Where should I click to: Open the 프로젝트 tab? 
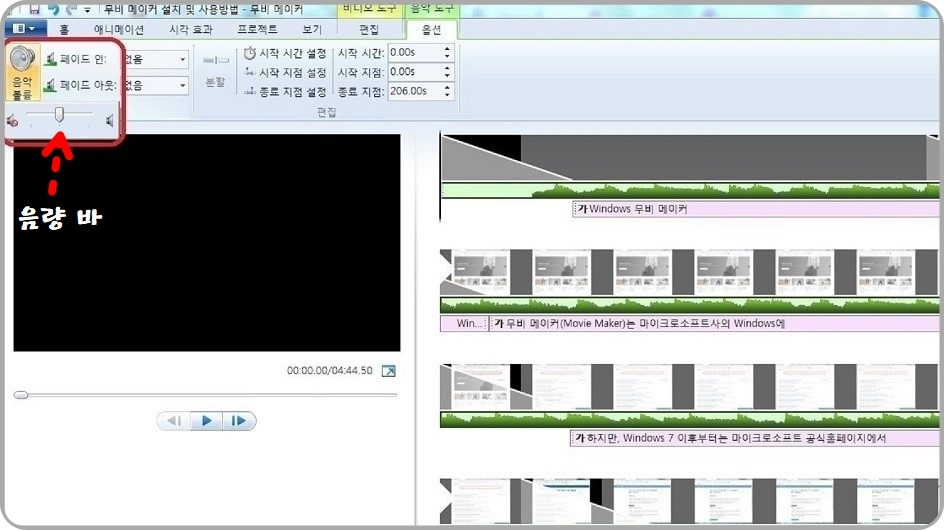pos(257,30)
